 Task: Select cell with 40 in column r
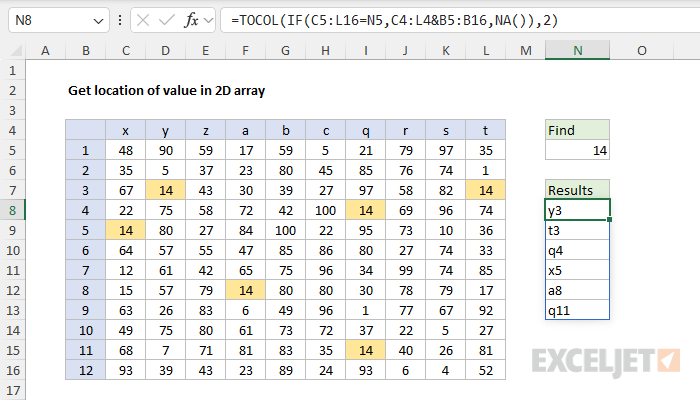405,350
